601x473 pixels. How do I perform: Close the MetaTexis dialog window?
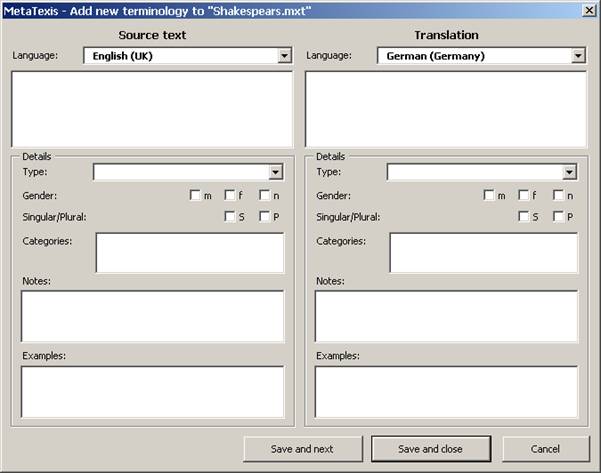tap(587, 10)
